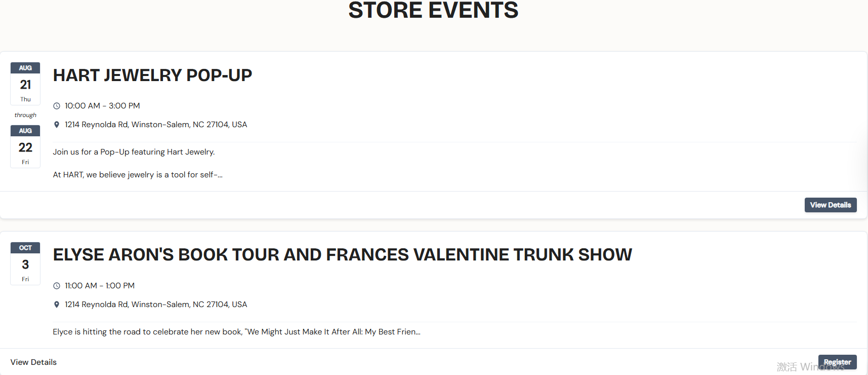
Task: Click the clock icon beside 11:00 AM
Action: coord(57,286)
